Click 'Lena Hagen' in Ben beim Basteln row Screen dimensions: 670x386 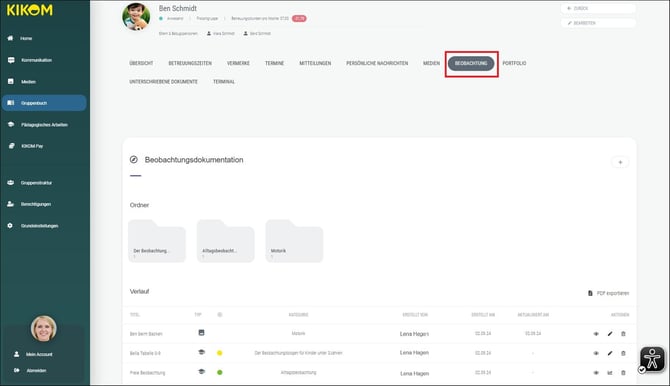(414, 334)
